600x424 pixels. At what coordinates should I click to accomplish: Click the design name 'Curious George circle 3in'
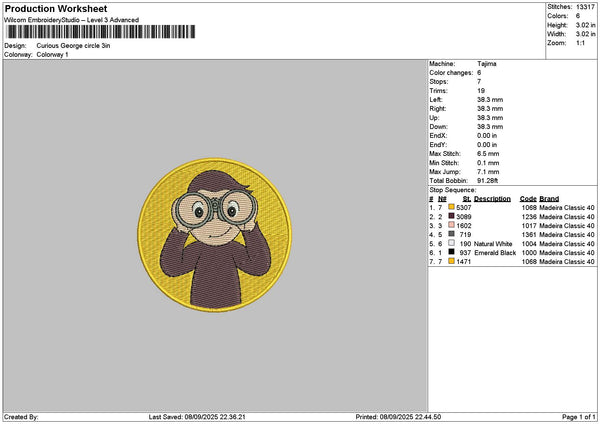[73, 46]
